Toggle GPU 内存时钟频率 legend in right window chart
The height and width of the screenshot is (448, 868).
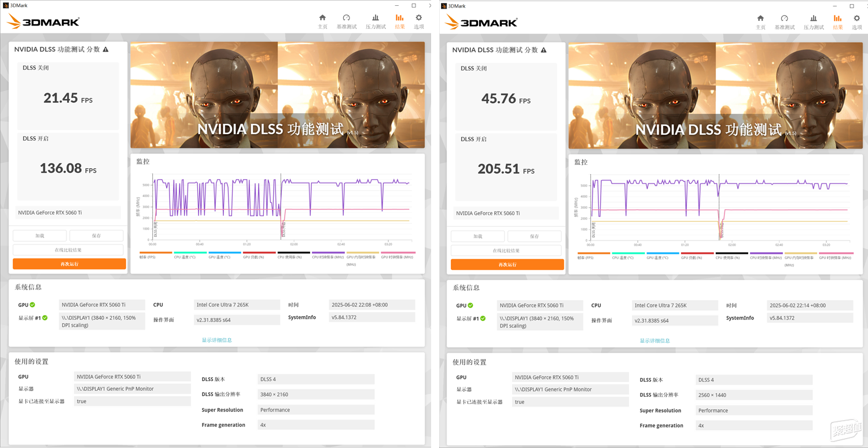tap(801, 260)
